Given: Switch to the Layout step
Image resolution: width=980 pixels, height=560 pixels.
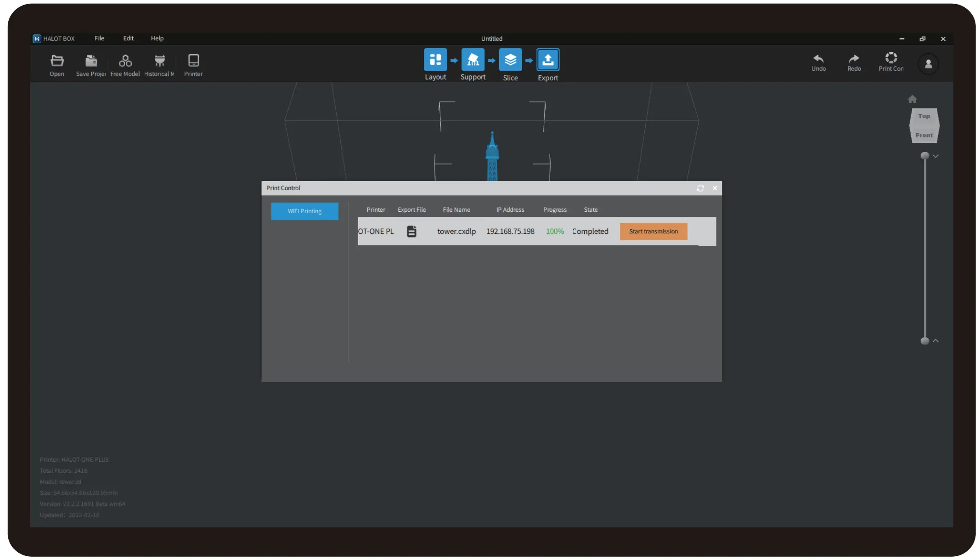Looking at the screenshot, I should [x=435, y=60].
